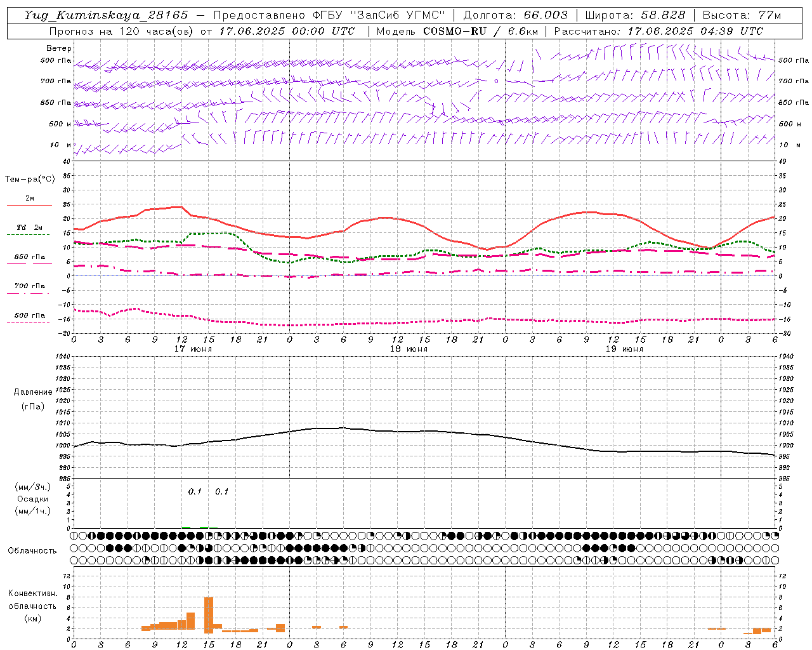Click the dashed Td 2м legend line

tap(29, 234)
